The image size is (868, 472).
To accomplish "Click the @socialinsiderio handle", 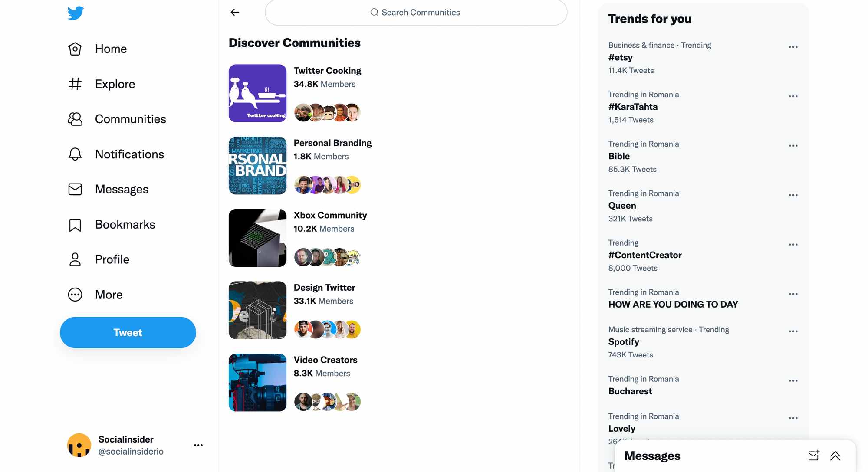I will point(131,451).
